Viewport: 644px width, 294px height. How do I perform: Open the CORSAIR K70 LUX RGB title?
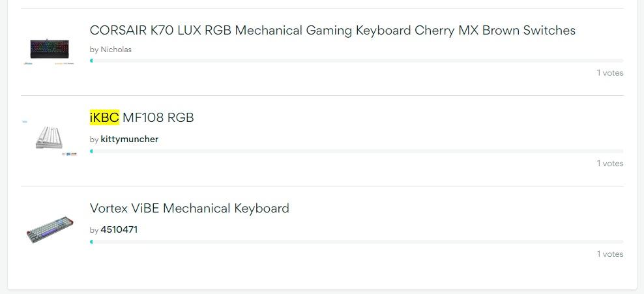point(332,30)
